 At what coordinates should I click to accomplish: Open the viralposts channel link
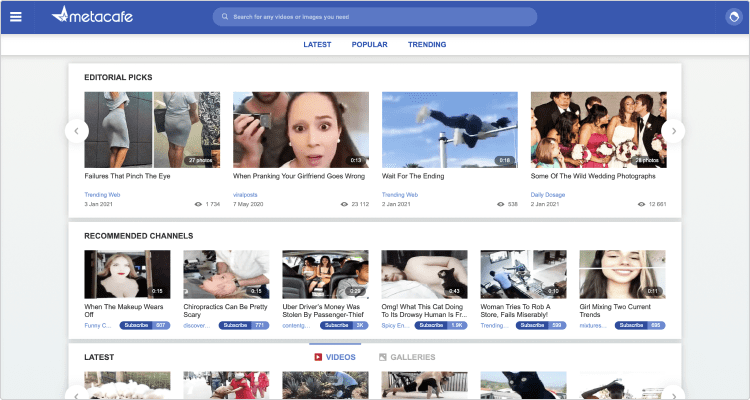coord(246,194)
